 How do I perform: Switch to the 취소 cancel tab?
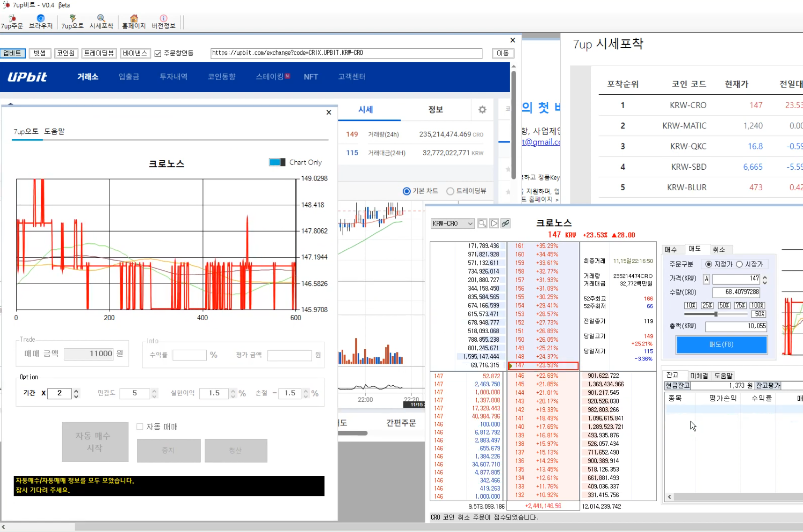point(719,250)
